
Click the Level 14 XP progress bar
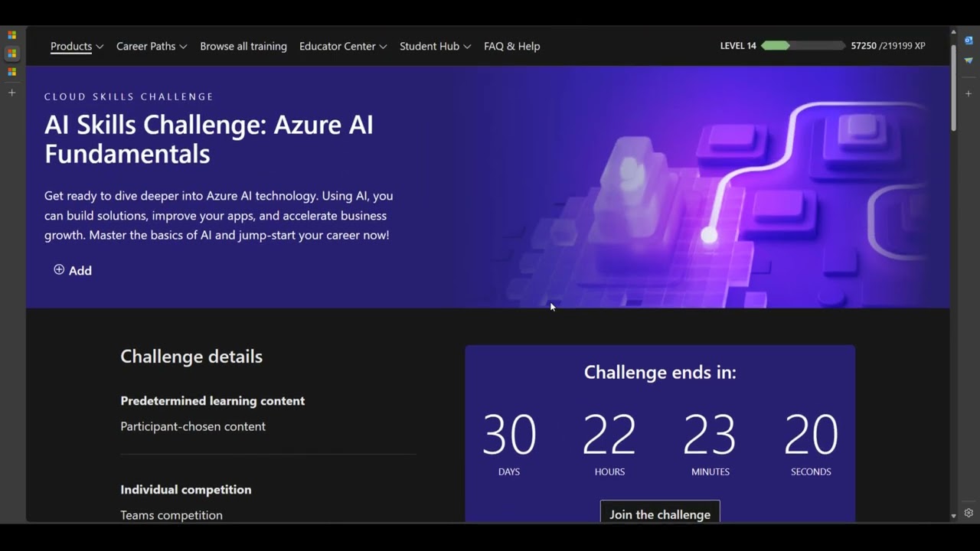tap(803, 46)
